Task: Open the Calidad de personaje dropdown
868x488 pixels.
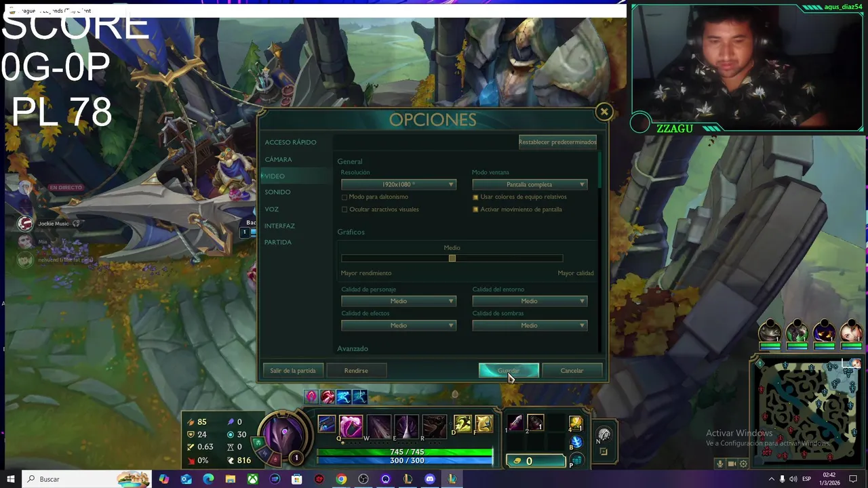Action: [399, 301]
